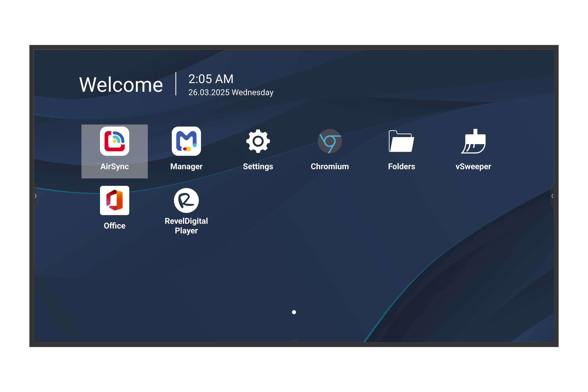Click the AirSync label text
588x392 pixels.
point(114,166)
